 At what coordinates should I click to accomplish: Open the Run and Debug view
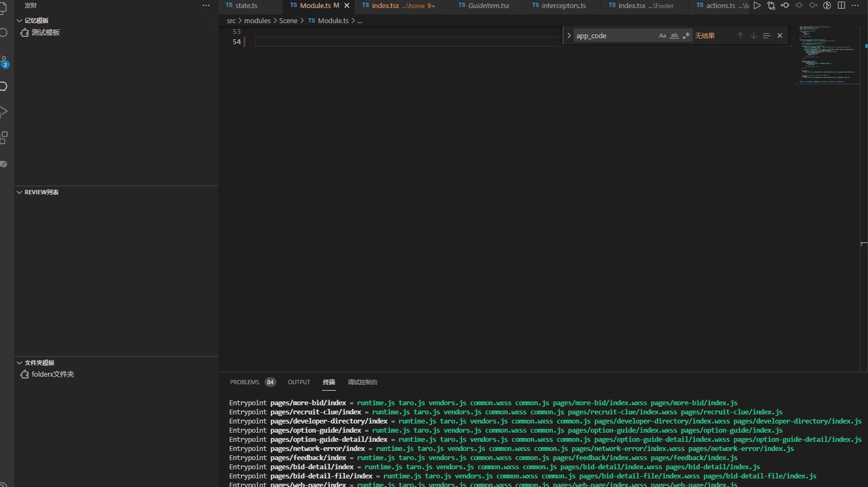(4, 111)
